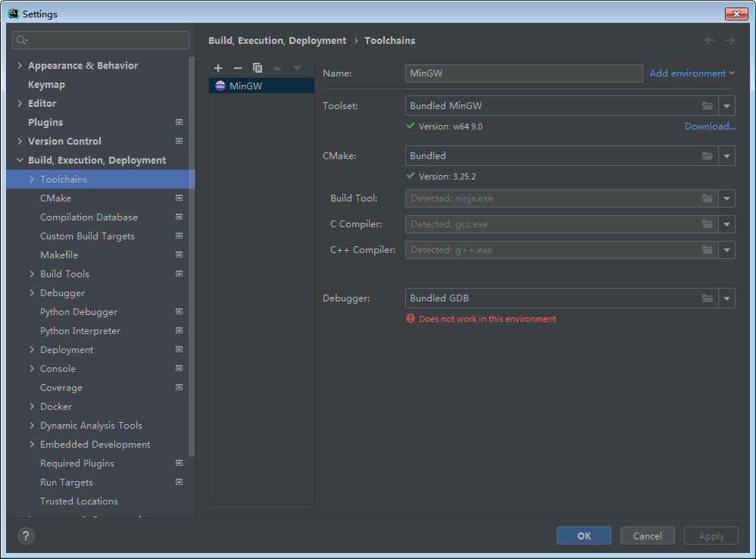Image resolution: width=756 pixels, height=559 pixels.
Task: Go back with navigation arrow
Action: (x=709, y=40)
